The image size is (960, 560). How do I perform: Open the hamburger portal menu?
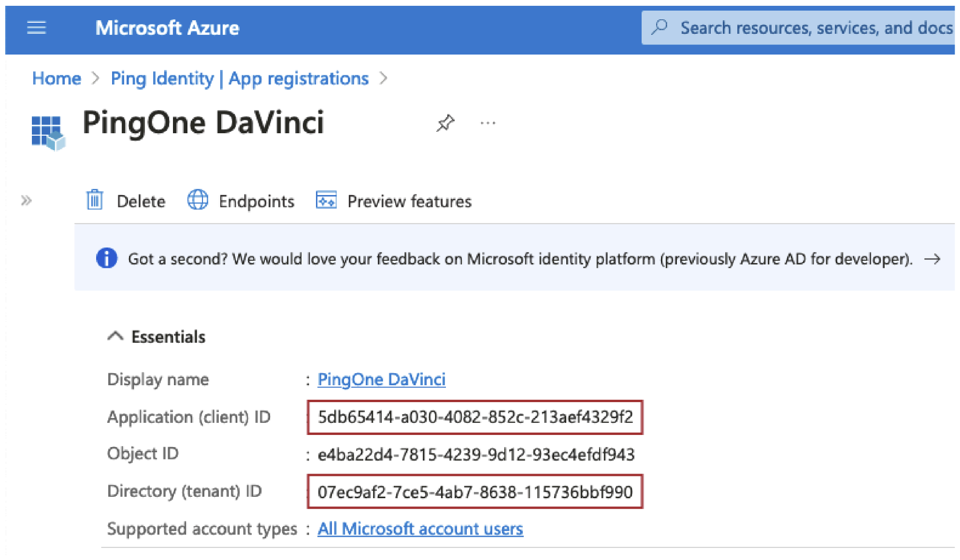point(36,28)
